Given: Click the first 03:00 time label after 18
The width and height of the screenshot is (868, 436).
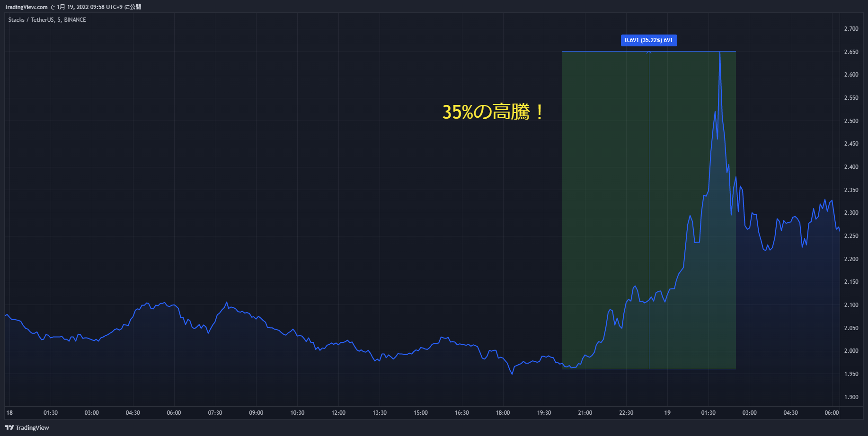Looking at the screenshot, I should click(x=92, y=413).
